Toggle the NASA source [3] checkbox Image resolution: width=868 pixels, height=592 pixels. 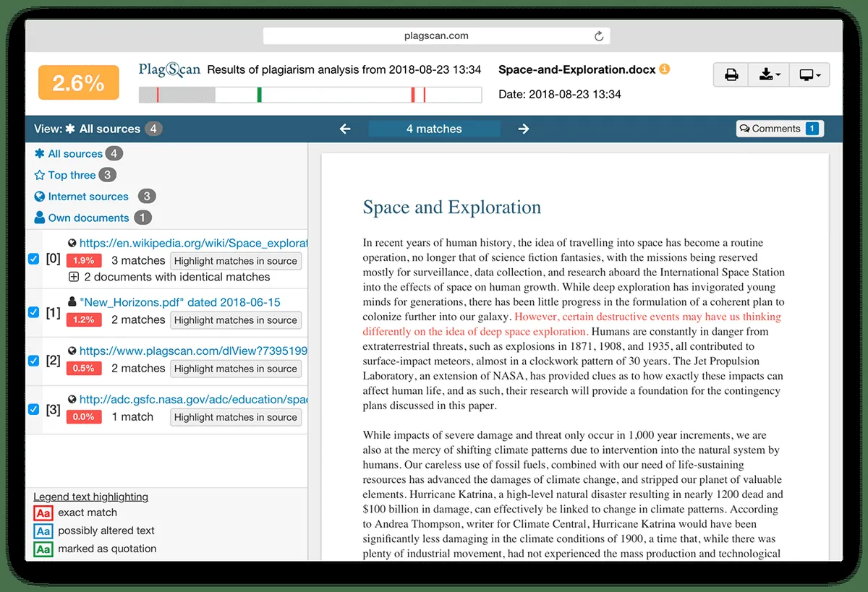tap(33, 409)
